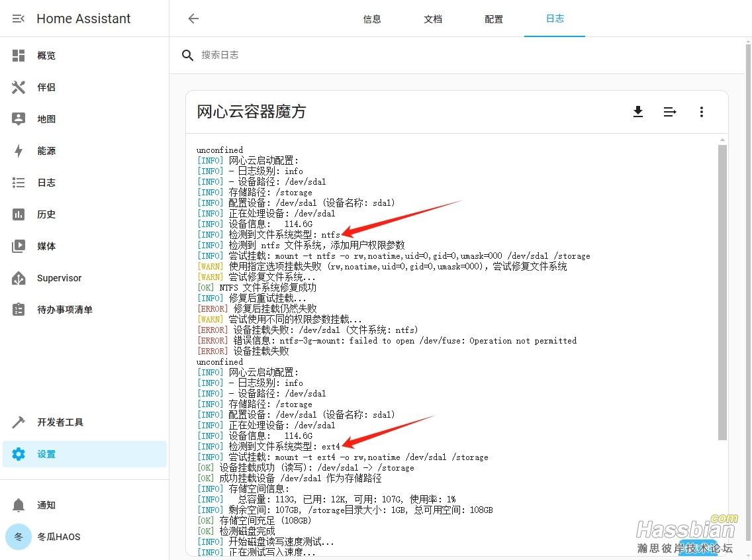752x560 pixels.
Task: Click the 开始磁盘读写速度测试 log line
Action: coord(265,541)
